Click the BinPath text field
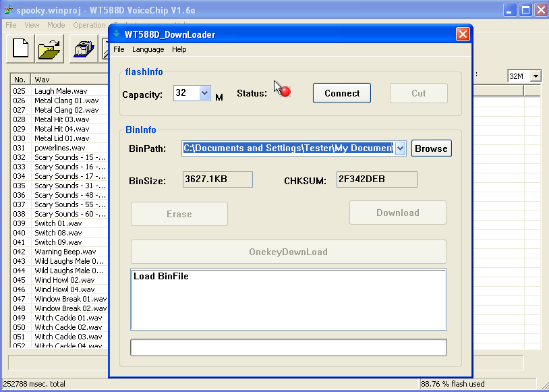The width and height of the screenshot is (549, 392). (287, 148)
